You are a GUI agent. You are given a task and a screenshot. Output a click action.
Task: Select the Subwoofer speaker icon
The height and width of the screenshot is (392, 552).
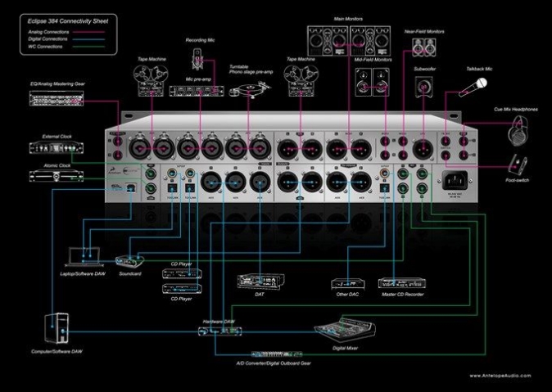[x=424, y=87]
